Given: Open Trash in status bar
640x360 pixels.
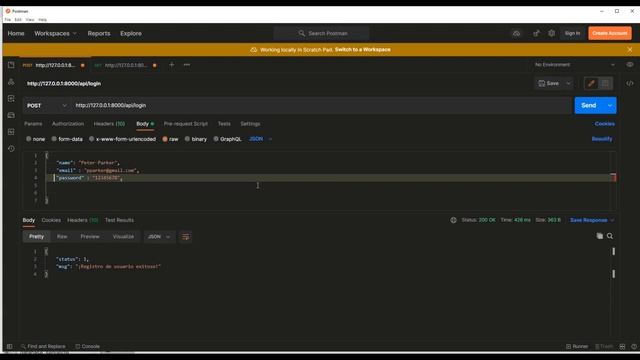Looking at the screenshot, I should point(604,347).
